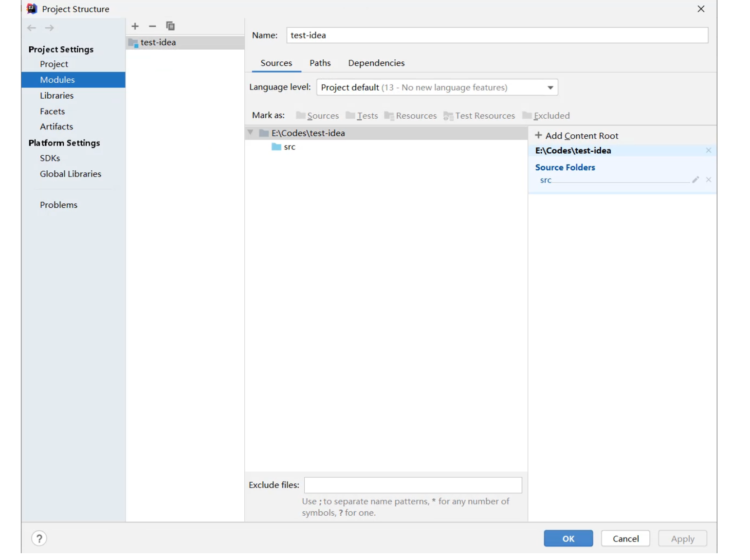Click the Add module plus icon

[135, 26]
